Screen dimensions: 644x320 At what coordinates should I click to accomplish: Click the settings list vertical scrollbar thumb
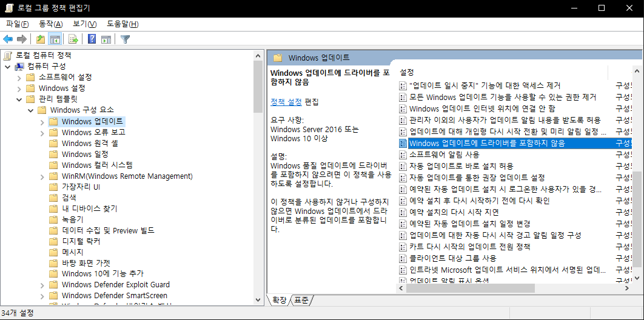(637, 219)
